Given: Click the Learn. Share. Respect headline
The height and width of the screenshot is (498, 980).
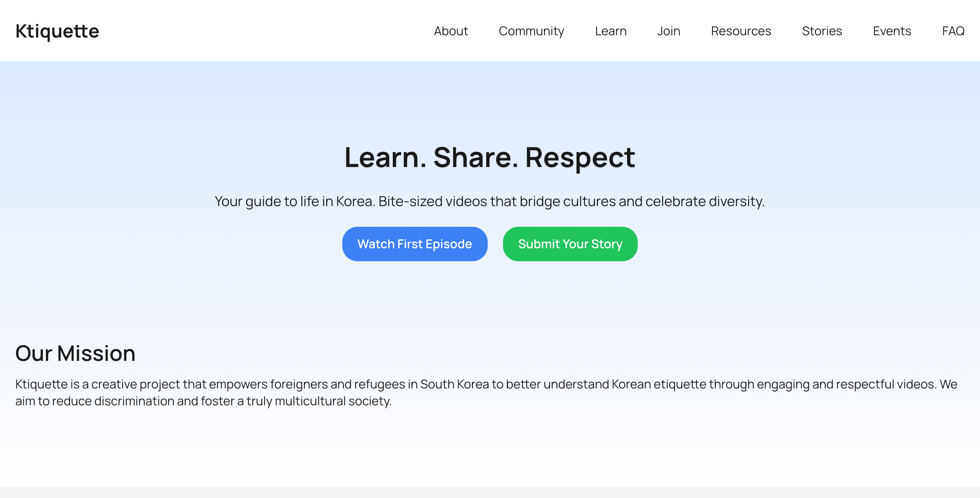Looking at the screenshot, I should [x=490, y=157].
